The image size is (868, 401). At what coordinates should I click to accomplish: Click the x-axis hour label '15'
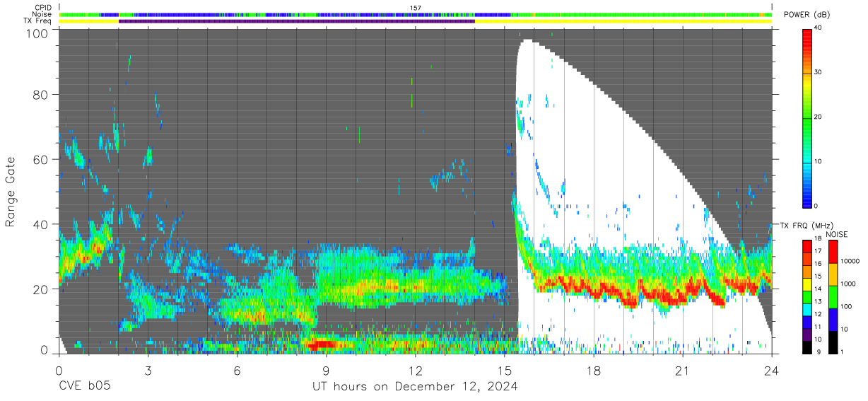click(x=504, y=371)
